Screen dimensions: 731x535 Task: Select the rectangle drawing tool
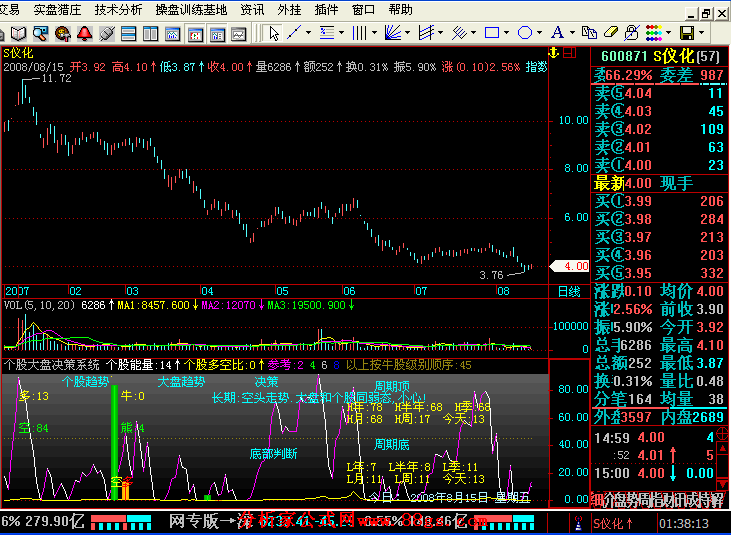pyautogui.click(x=492, y=33)
